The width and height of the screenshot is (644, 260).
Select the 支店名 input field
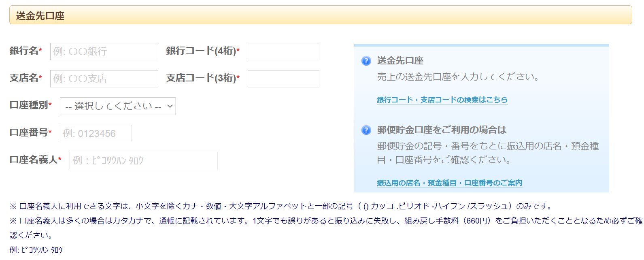(104, 79)
